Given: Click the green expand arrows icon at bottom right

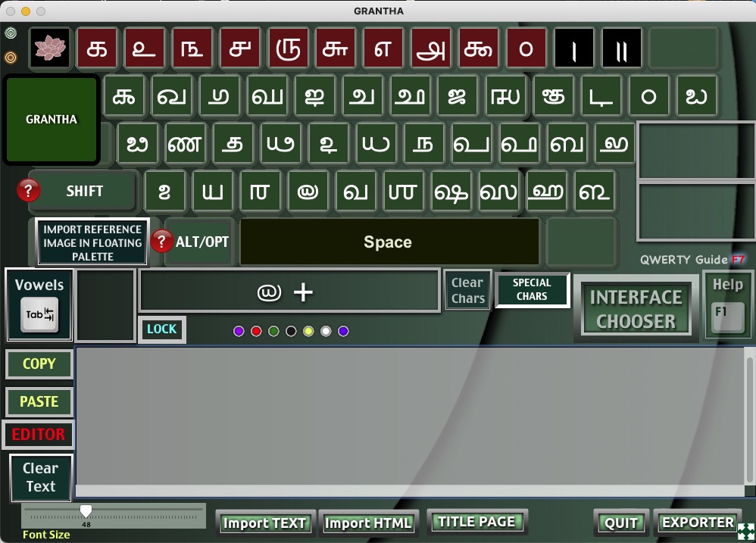Looking at the screenshot, I should [745, 531].
